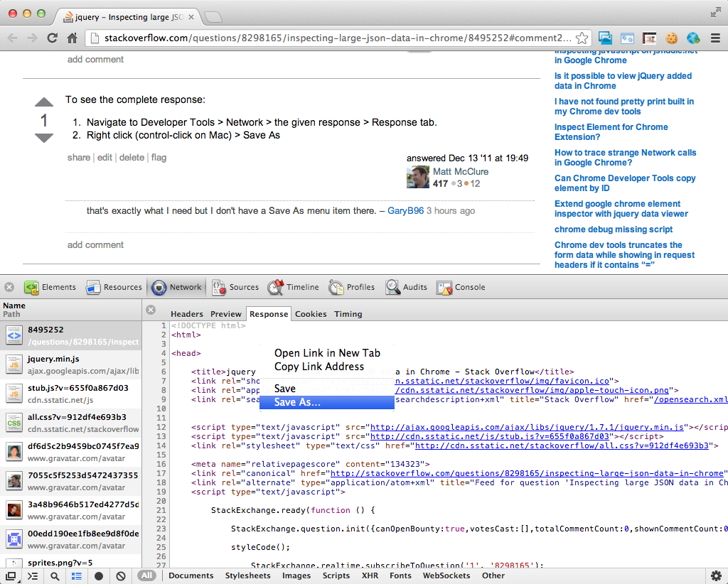This screenshot has height=584, width=728.
Task: Close the jquery browser tab
Action: tap(191, 17)
